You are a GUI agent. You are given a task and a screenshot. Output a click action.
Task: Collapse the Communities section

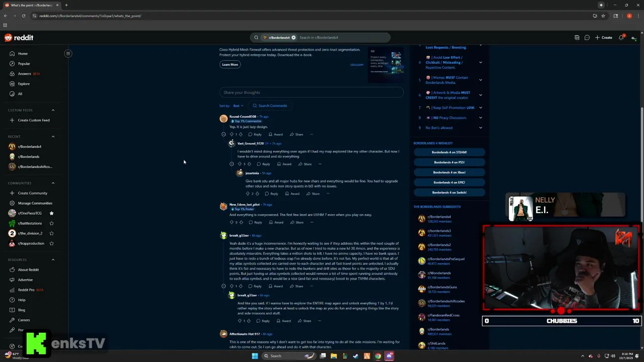(x=53, y=183)
